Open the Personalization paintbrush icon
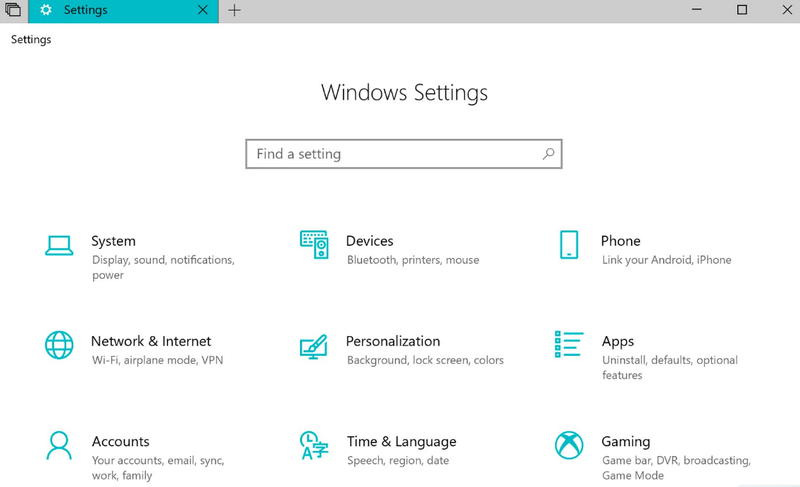This screenshot has height=487, width=800. 314,346
